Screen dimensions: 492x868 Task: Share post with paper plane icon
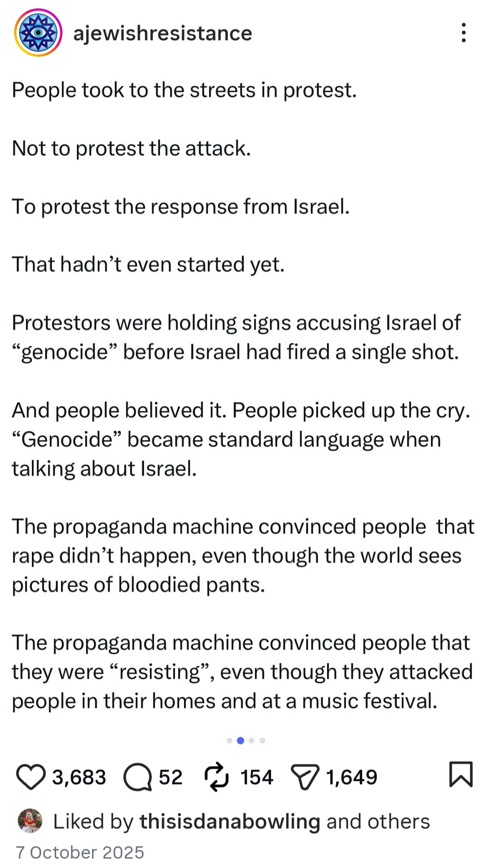(305, 777)
